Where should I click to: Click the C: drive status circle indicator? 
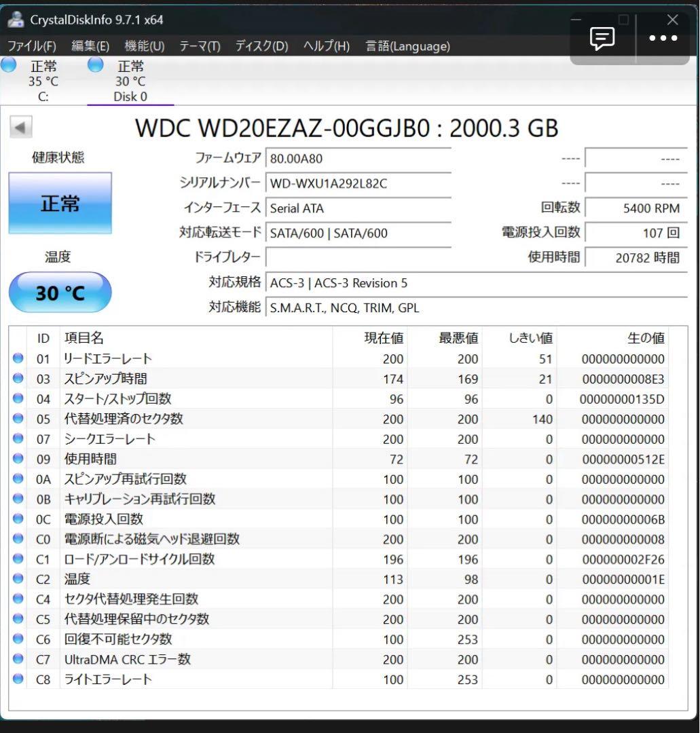(x=8, y=64)
